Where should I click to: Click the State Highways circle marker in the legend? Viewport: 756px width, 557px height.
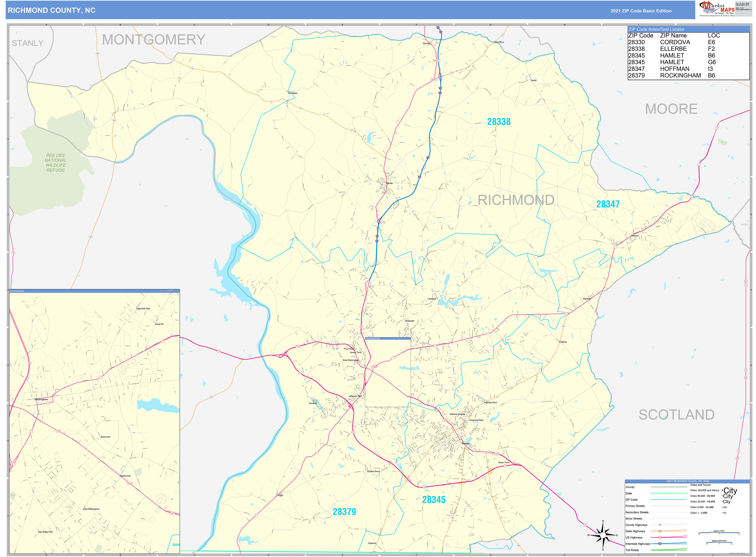[660, 531]
